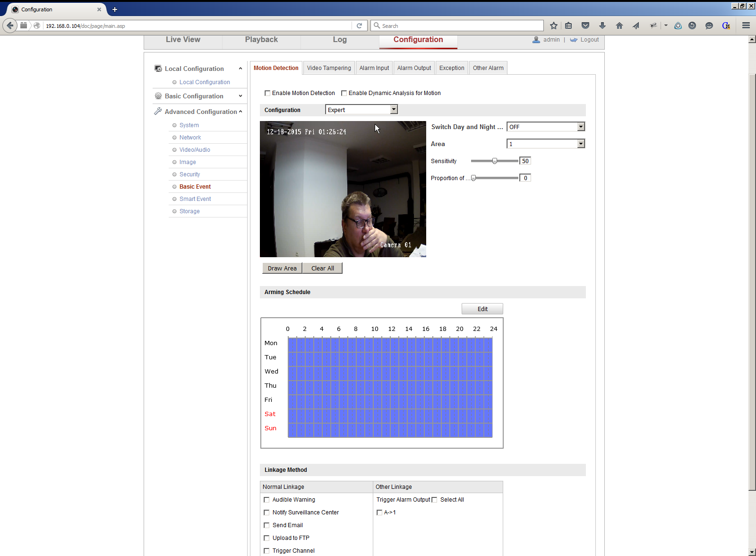Tick the Upload to FTP checkbox
756x556 pixels.
tap(266, 538)
